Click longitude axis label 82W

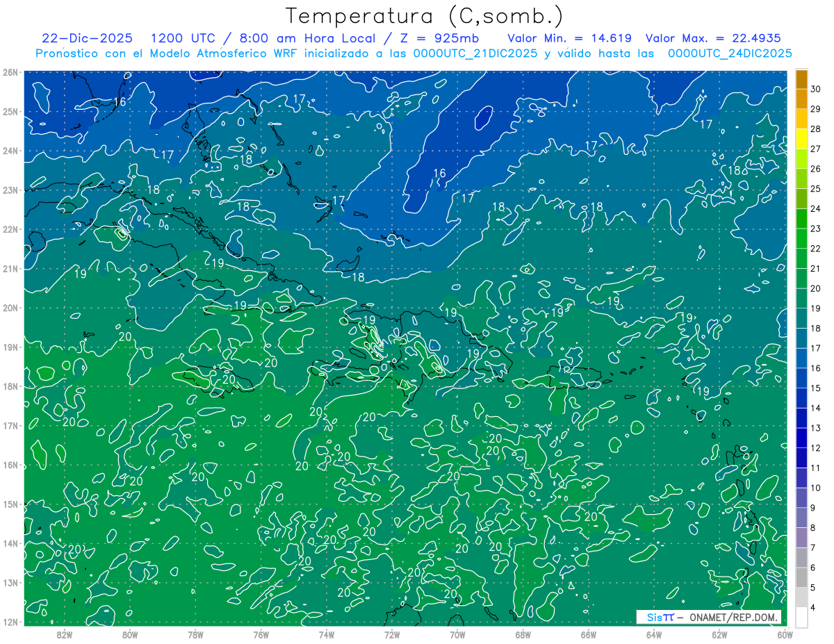65,634
